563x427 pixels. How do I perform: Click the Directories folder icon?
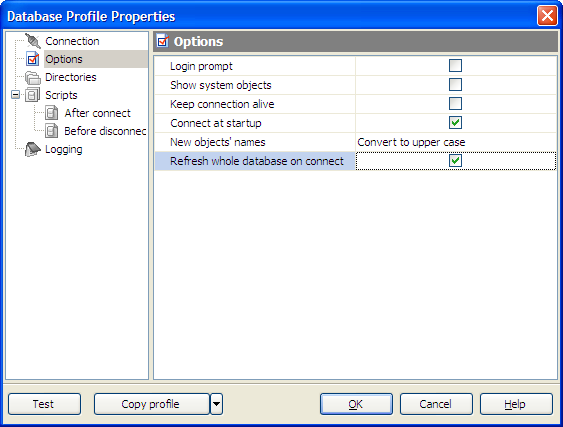(x=33, y=77)
